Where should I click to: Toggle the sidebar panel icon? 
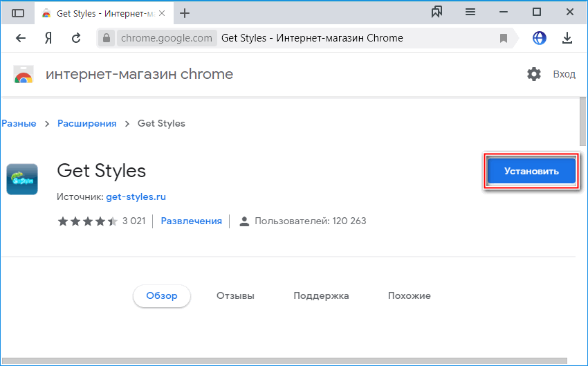click(18, 12)
